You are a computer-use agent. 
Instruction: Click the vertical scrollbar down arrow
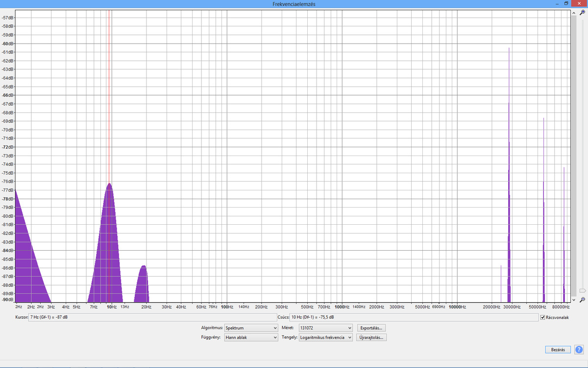point(574,299)
